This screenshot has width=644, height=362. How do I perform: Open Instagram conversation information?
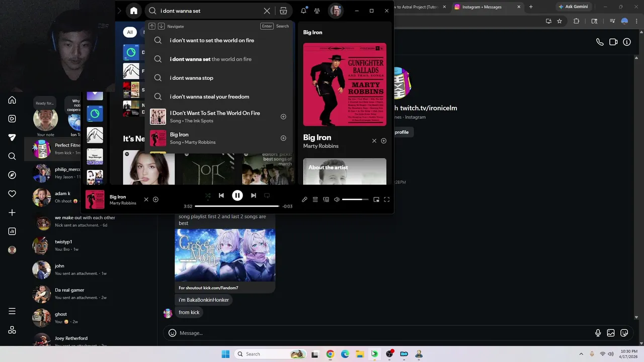tap(627, 42)
